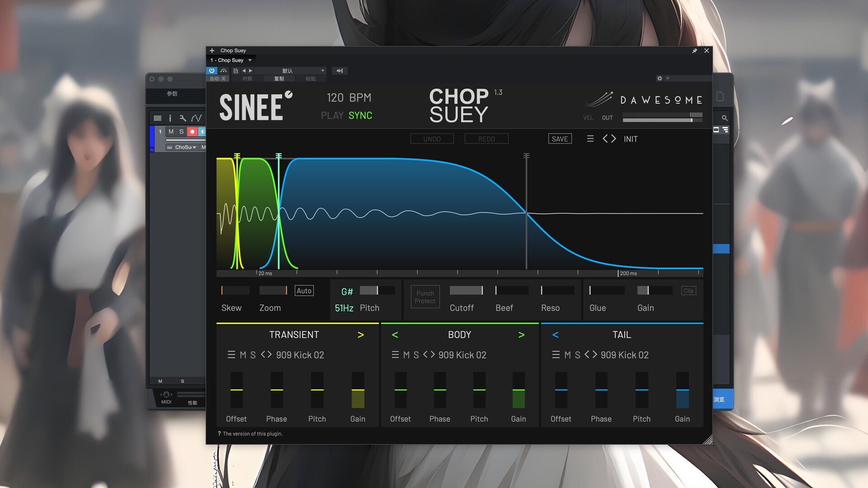Switch to PLAY mode
This screenshot has width=868, height=488.
(332, 115)
